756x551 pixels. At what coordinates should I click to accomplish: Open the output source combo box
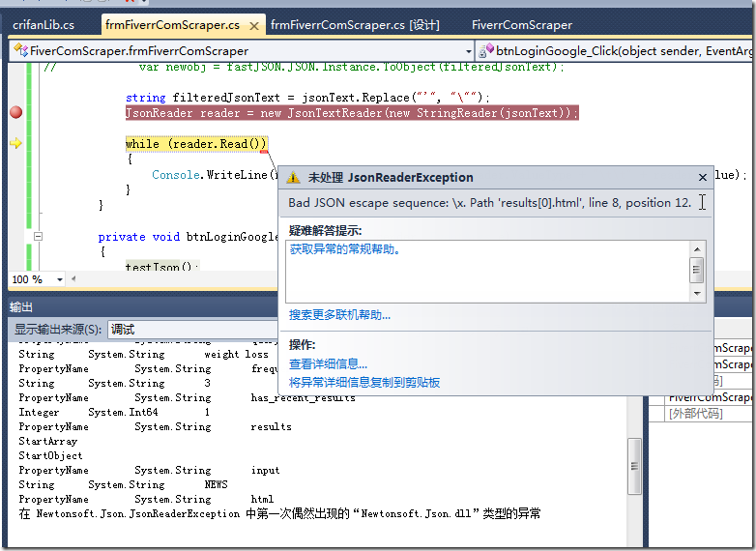coord(193,329)
